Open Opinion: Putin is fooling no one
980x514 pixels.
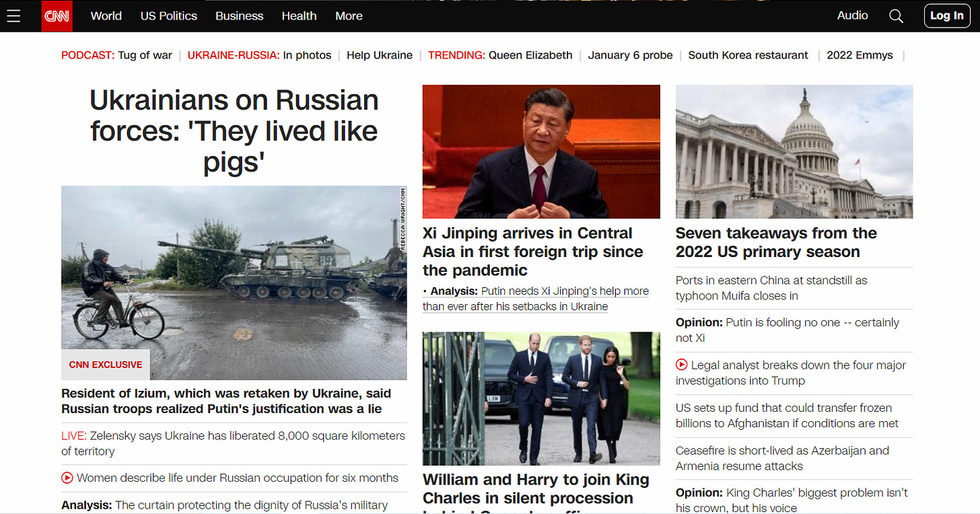click(x=788, y=330)
